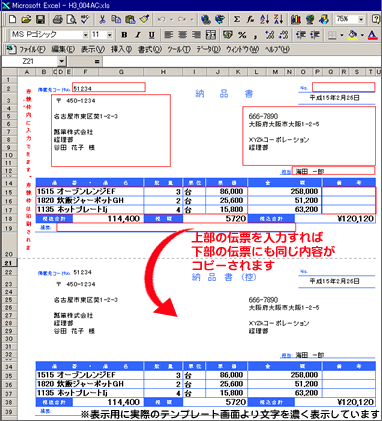Viewport: 382px width, 421px height.
Task: Cut selection with the scissors icon
Action: coord(102,20)
